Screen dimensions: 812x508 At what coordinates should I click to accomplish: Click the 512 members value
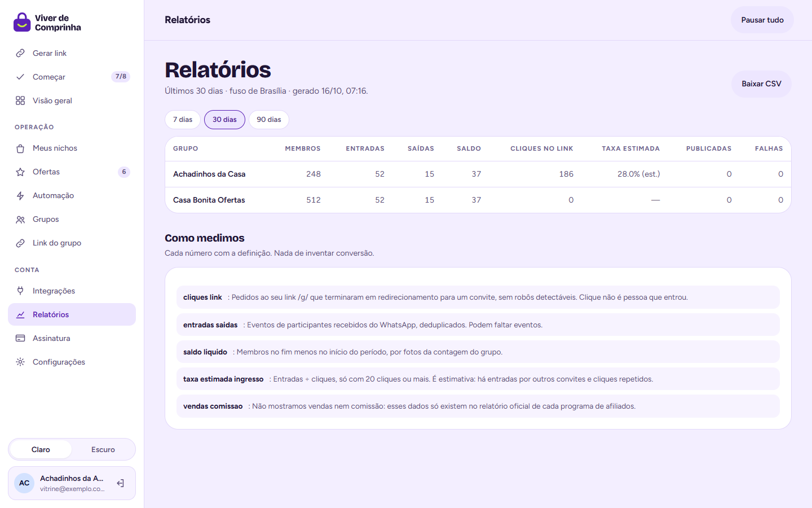(314, 200)
